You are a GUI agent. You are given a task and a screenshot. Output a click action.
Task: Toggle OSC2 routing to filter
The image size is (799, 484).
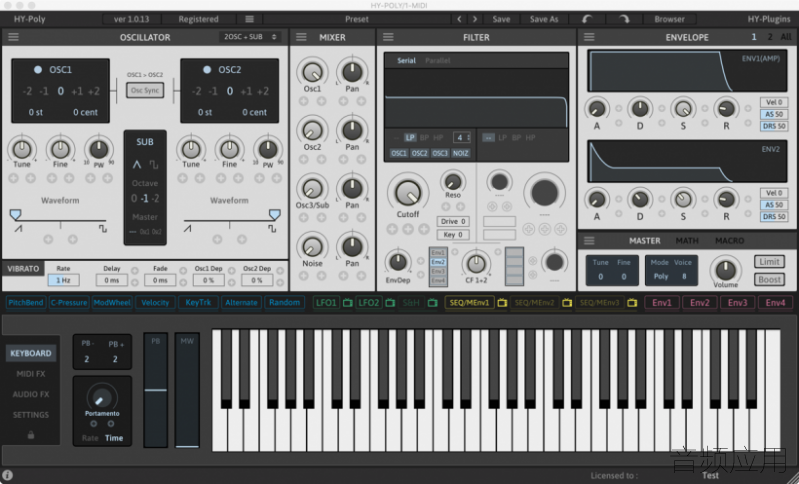(419, 153)
